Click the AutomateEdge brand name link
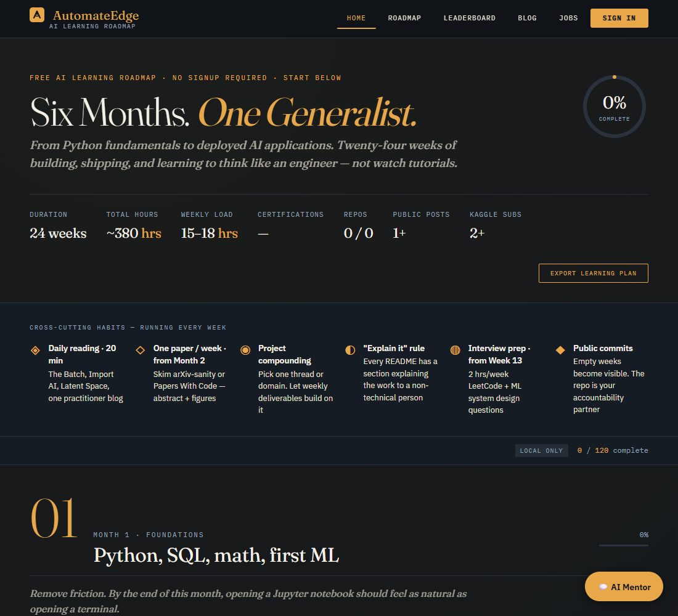Image resolution: width=678 pixels, height=616 pixels. [x=96, y=15]
